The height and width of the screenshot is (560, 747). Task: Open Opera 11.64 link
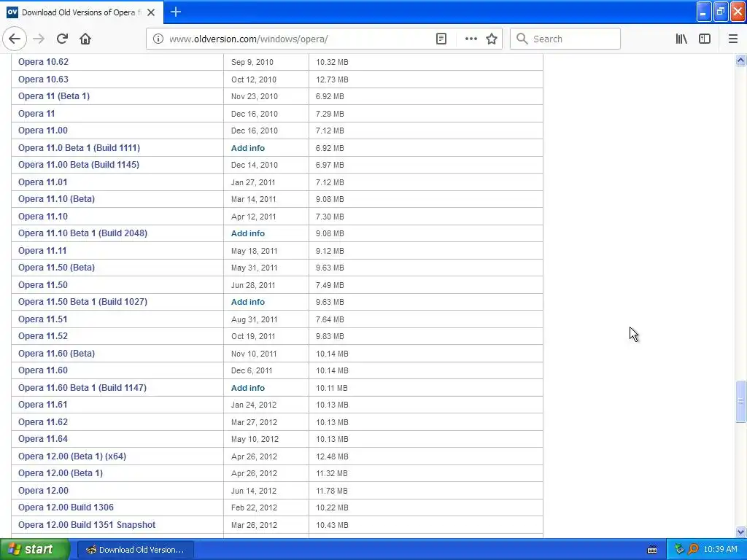43,439
